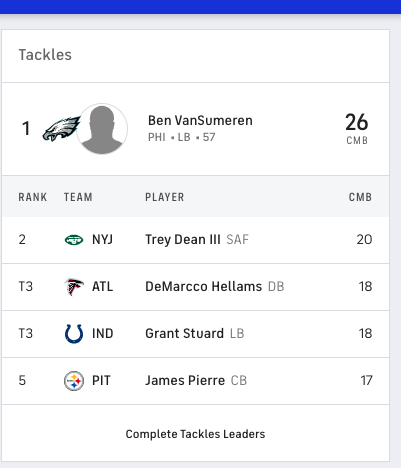Click the 26 CMB leader stat
The image size is (401, 468).
[357, 129]
